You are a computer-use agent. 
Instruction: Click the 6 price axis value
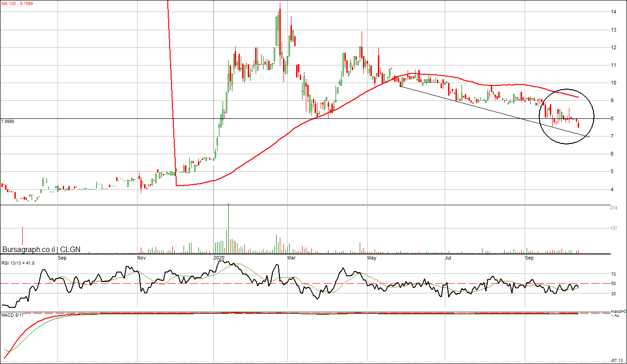pyautogui.click(x=613, y=154)
